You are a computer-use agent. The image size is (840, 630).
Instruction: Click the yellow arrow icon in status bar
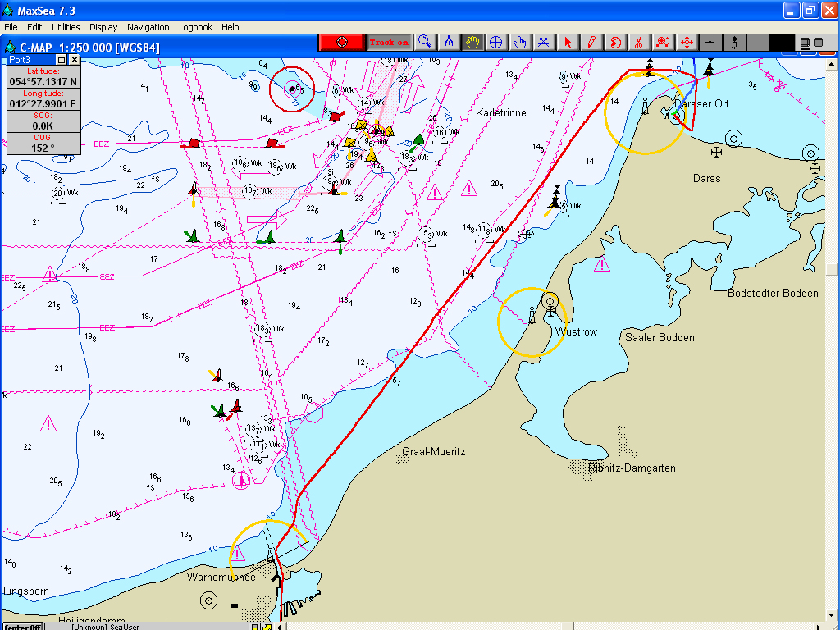pyautogui.click(x=267, y=626)
